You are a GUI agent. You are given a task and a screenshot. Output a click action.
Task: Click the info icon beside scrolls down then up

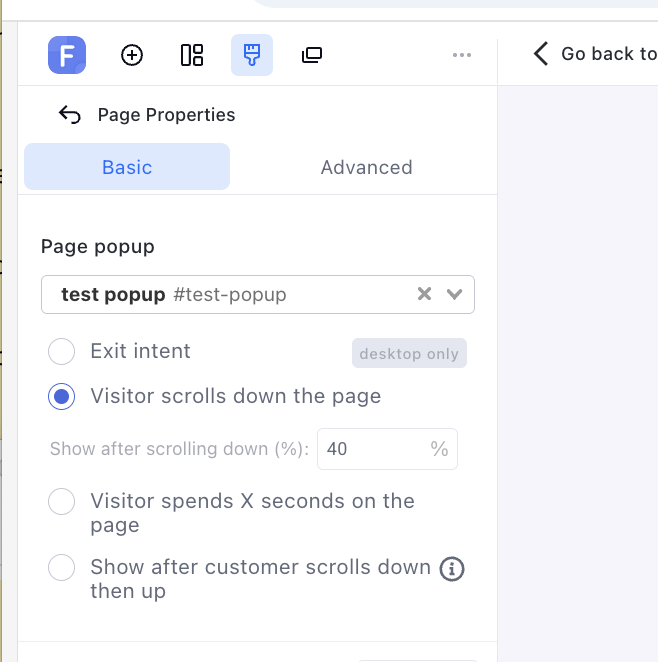[452, 569]
